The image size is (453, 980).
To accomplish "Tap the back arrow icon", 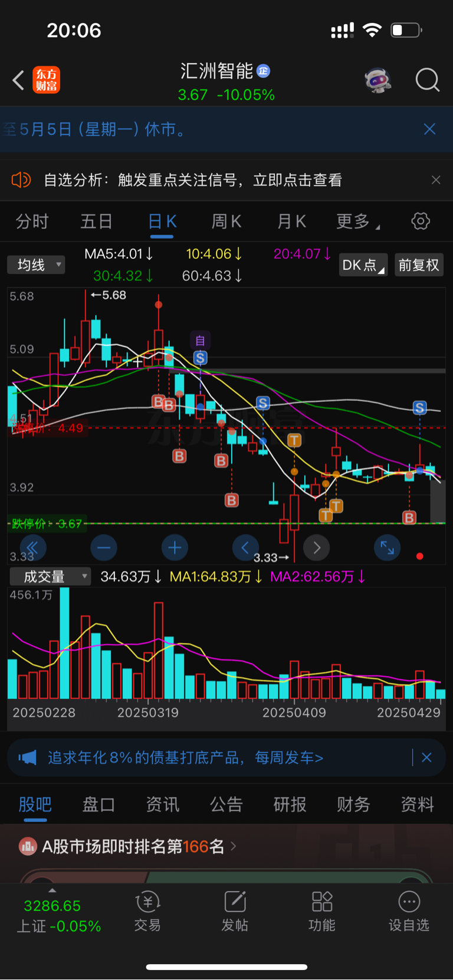I will click(x=18, y=80).
